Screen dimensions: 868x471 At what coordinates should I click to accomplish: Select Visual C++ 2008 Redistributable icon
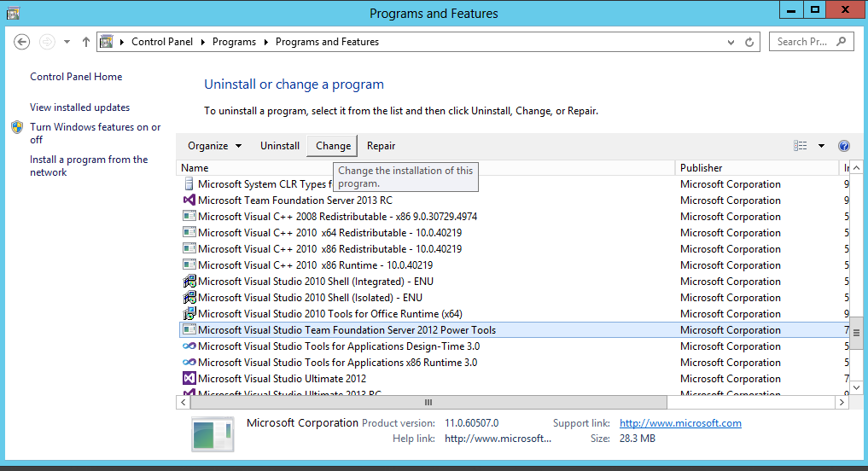tap(189, 216)
